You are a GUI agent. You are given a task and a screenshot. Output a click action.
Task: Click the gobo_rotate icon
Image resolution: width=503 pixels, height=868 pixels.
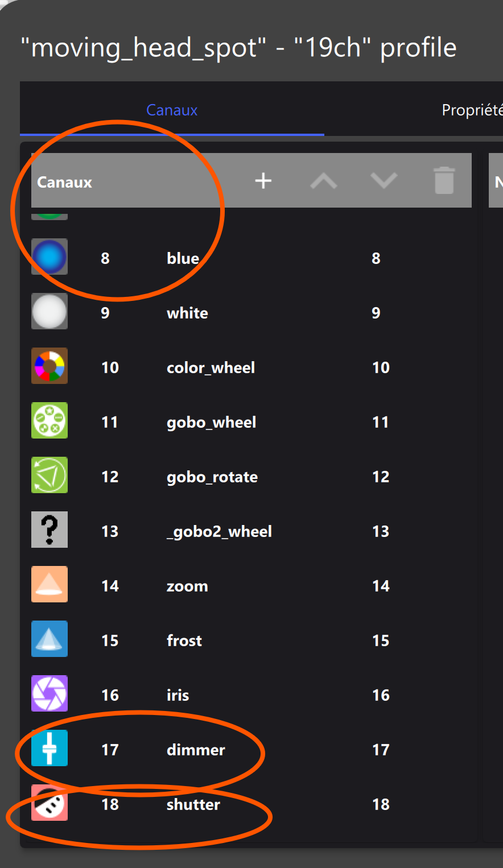click(x=50, y=475)
